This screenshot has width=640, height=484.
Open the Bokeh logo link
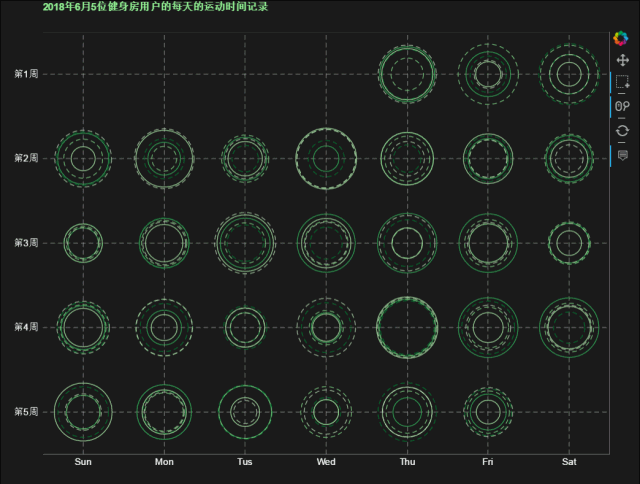[x=621, y=38]
